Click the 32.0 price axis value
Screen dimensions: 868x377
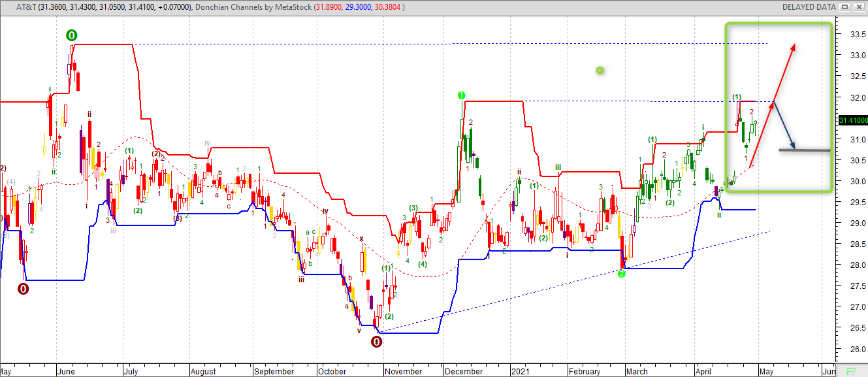pos(858,97)
